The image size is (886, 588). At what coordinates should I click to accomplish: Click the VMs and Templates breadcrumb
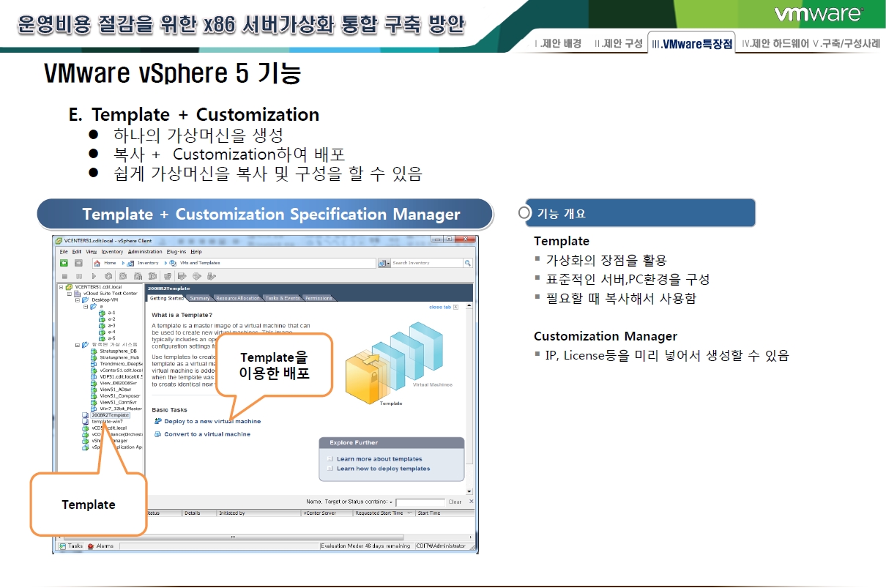click(x=199, y=263)
